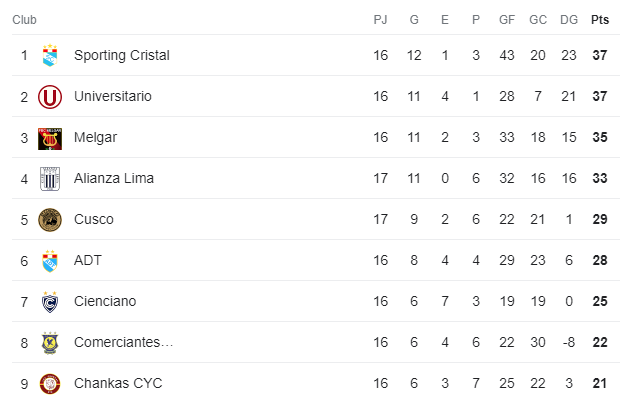Click the Pts column header
620x402 pixels.
click(x=600, y=20)
